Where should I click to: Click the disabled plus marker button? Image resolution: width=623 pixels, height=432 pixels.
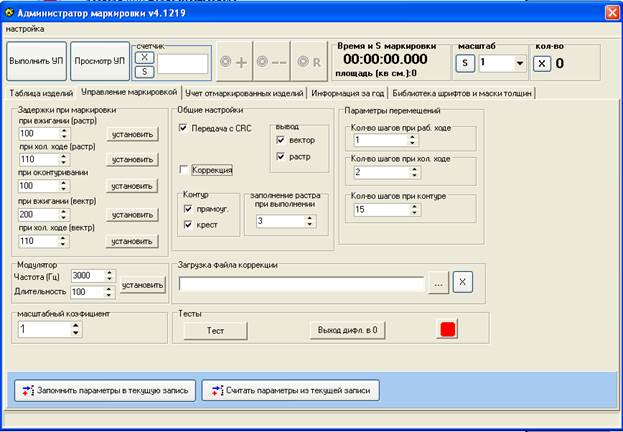click(234, 62)
